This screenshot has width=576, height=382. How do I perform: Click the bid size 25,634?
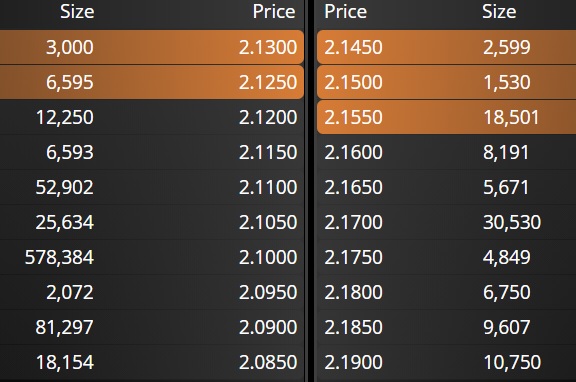click(65, 222)
